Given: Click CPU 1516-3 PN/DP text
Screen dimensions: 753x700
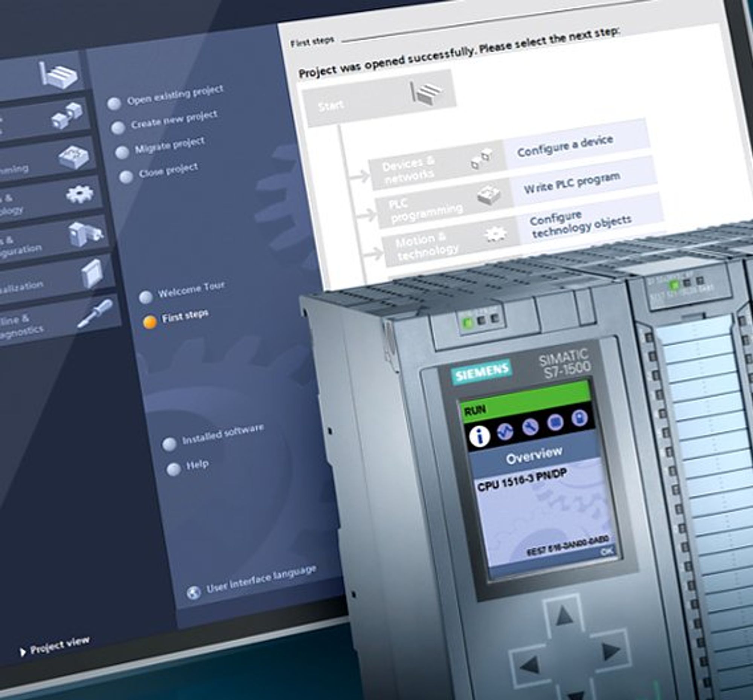Looking at the screenshot, I should point(522,480).
